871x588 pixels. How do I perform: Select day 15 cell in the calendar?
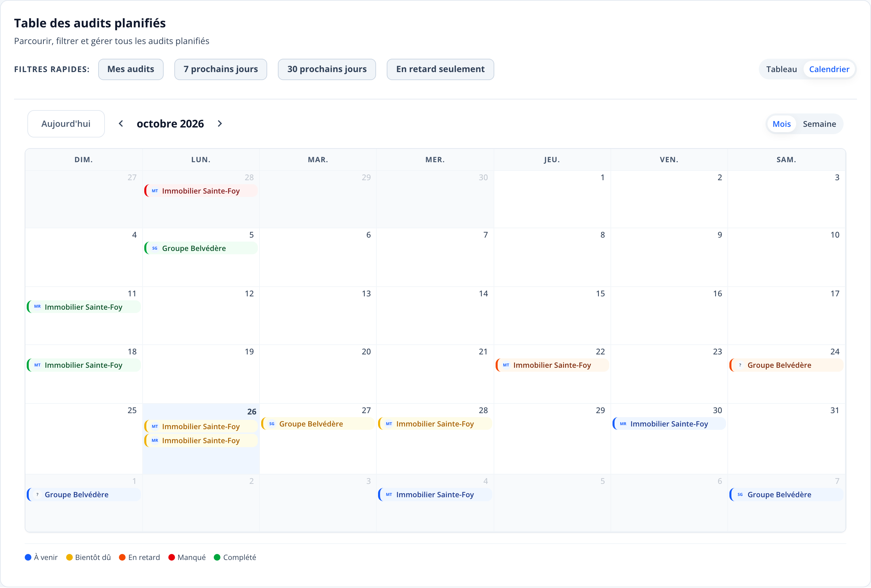coord(552,316)
